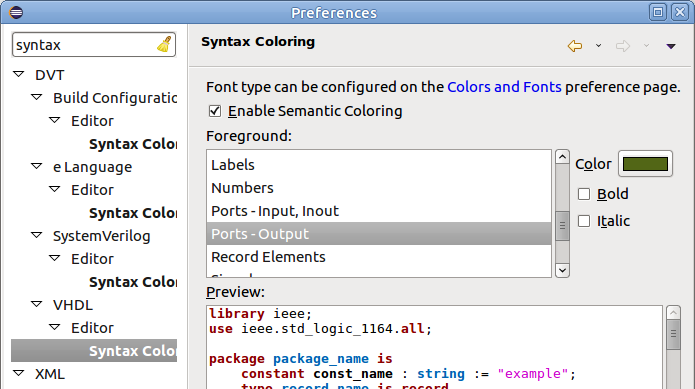This screenshot has width=695, height=389.
Task: Collapse the DVT tree node
Action: (x=19, y=74)
